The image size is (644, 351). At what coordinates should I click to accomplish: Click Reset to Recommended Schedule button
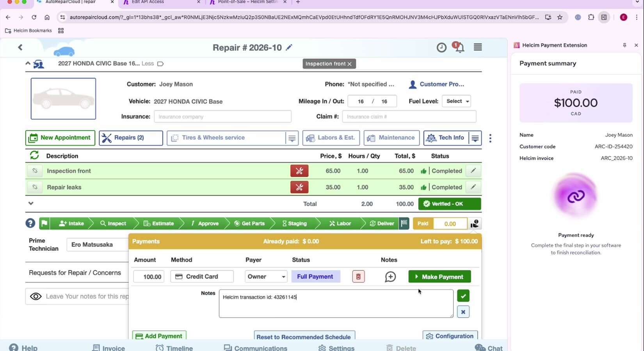click(x=304, y=337)
